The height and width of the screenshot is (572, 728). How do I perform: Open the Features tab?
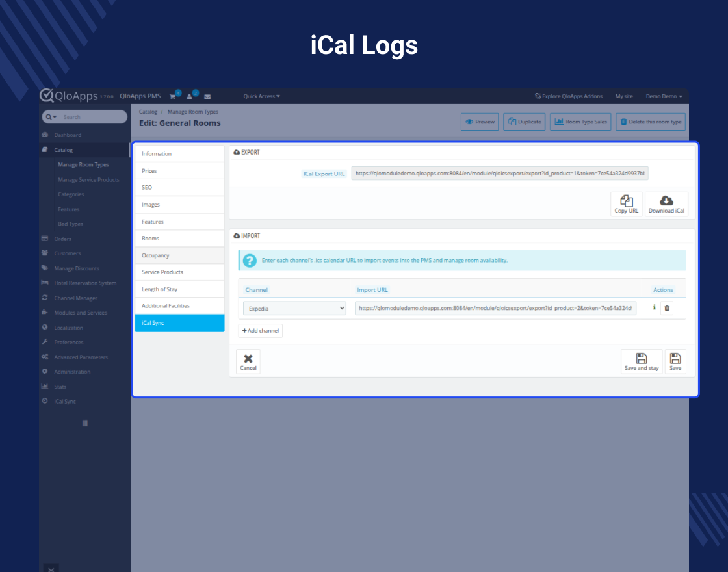(x=179, y=222)
